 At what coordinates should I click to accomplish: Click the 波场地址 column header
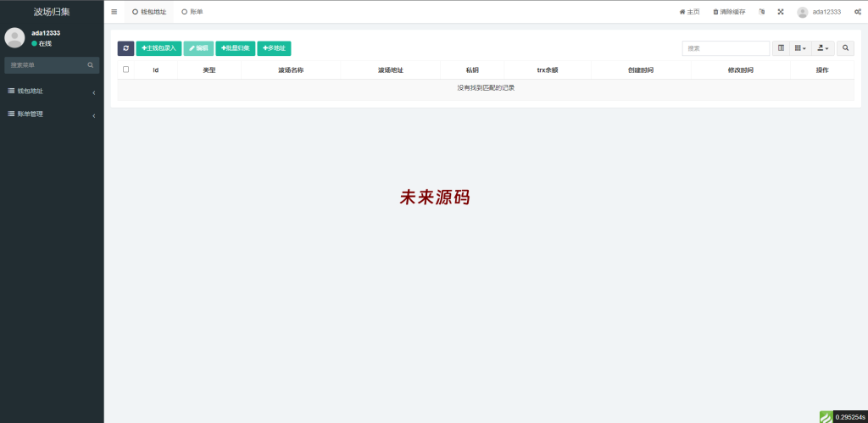click(390, 70)
